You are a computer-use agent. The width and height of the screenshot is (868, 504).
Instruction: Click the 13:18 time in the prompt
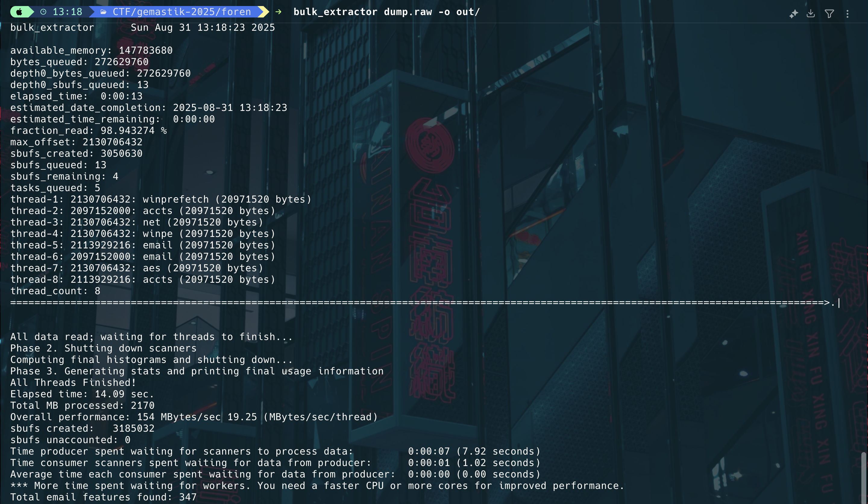pos(67,12)
